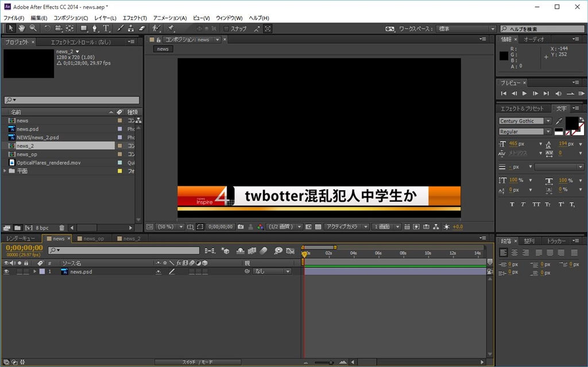The image size is (588, 367).
Task: Open parent dropdown for news.psd layer
Action: pyautogui.click(x=272, y=271)
